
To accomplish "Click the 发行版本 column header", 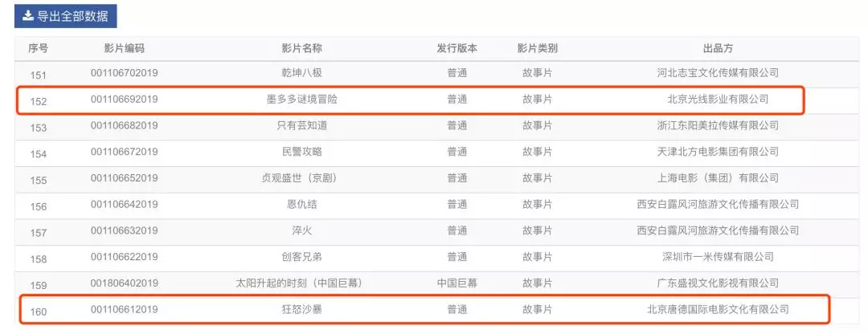I will (457, 48).
